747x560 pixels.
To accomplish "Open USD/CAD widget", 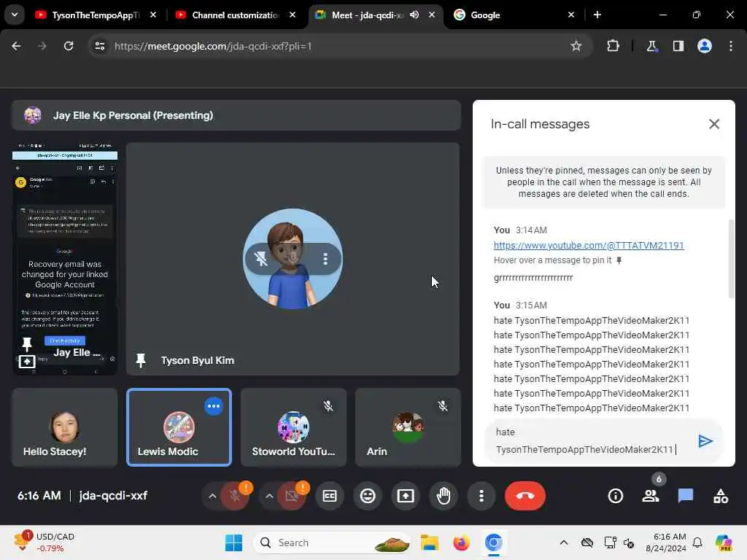I will [44, 542].
